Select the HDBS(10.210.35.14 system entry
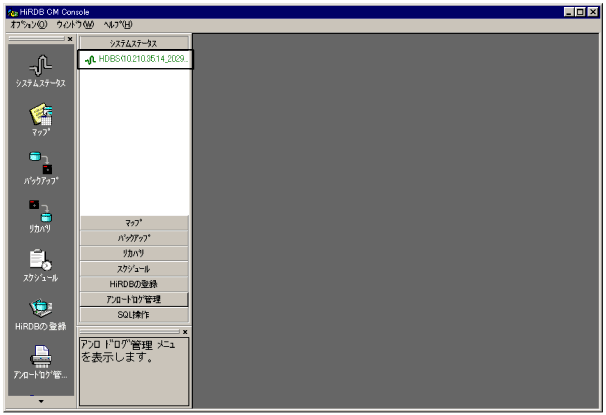 [135, 60]
